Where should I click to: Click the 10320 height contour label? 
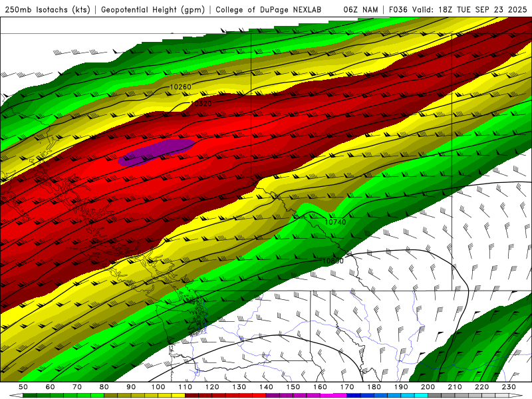201,104
